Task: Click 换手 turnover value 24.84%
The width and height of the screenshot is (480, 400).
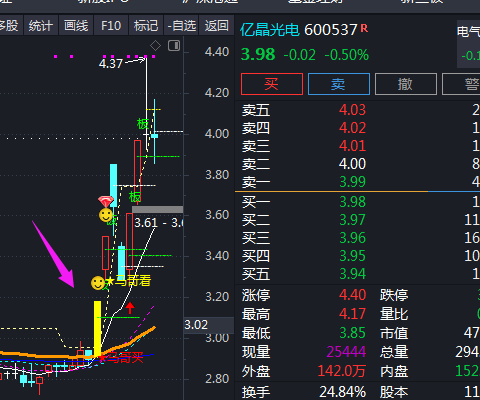Action: point(342,392)
